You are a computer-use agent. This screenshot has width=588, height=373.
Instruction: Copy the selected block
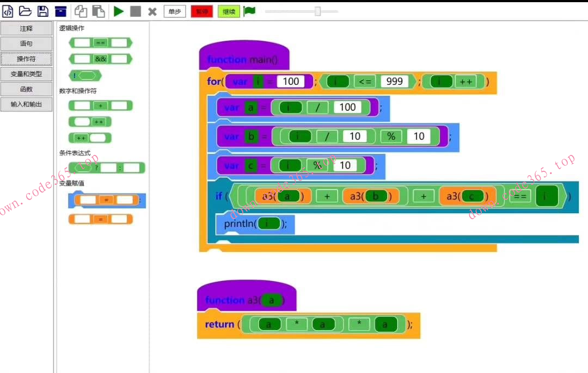(81, 11)
